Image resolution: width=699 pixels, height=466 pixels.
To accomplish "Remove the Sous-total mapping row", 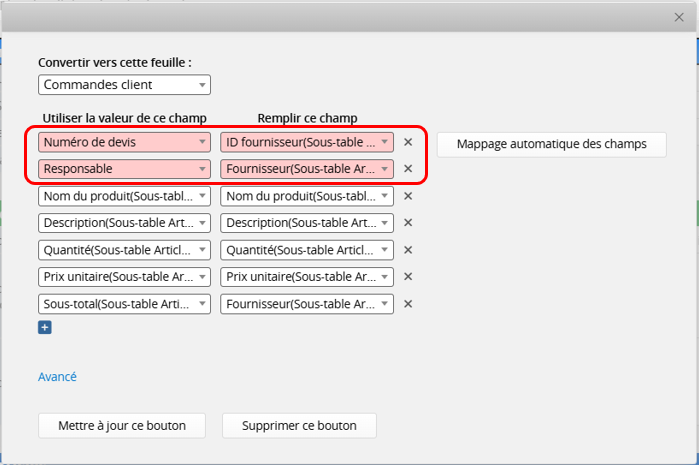I will point(408,304).
